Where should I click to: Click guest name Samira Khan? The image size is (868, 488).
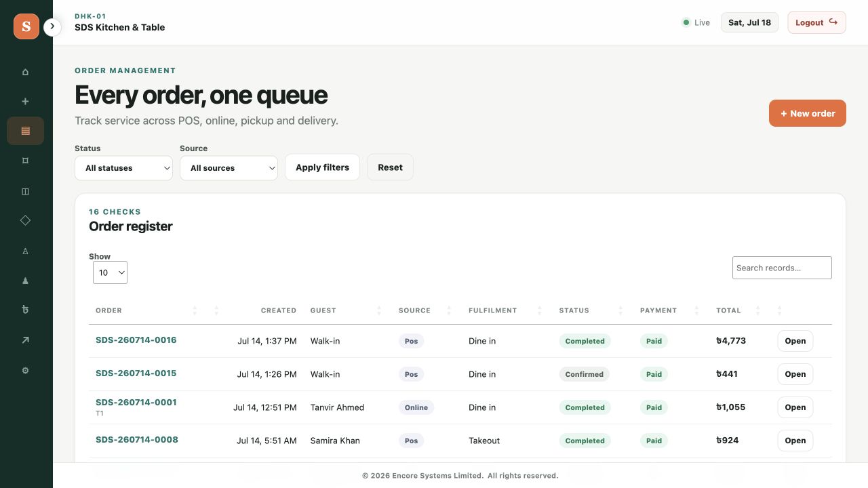(335, 441)
